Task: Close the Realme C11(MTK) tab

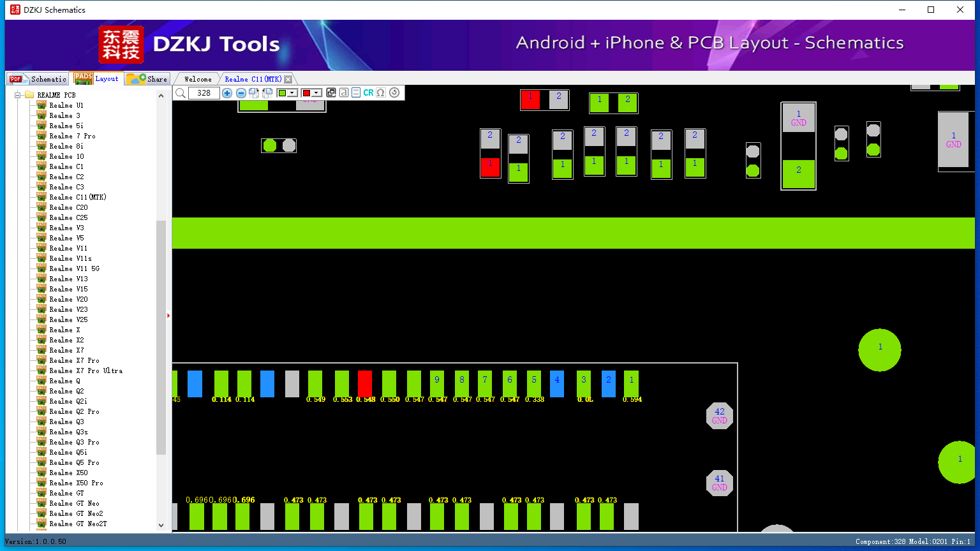Action: [288, 79]
